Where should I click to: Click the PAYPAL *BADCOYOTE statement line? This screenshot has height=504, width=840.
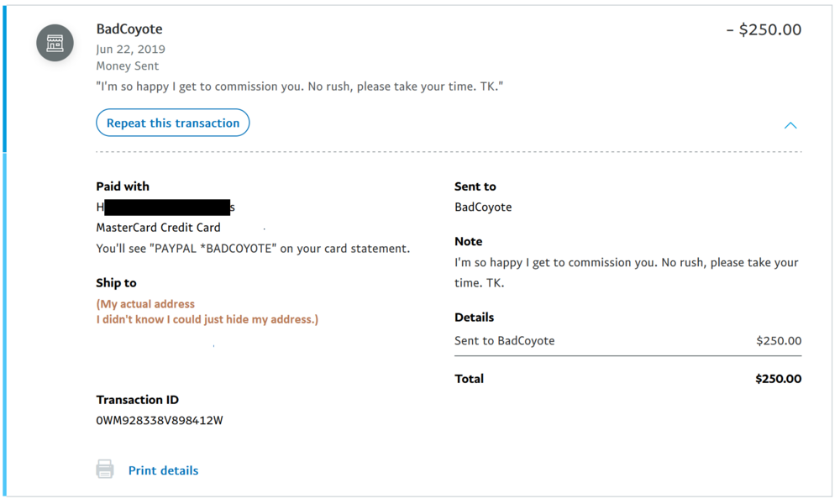click(x=253, y=249)
